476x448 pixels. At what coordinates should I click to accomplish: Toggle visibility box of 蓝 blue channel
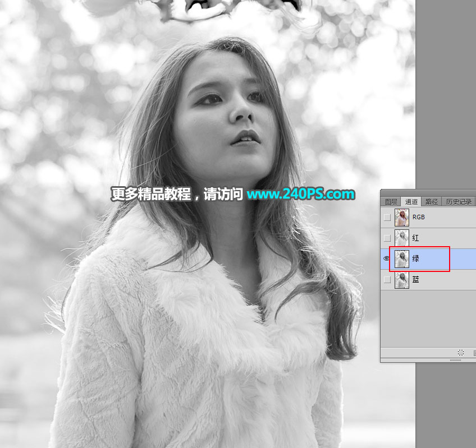[387, 279]
